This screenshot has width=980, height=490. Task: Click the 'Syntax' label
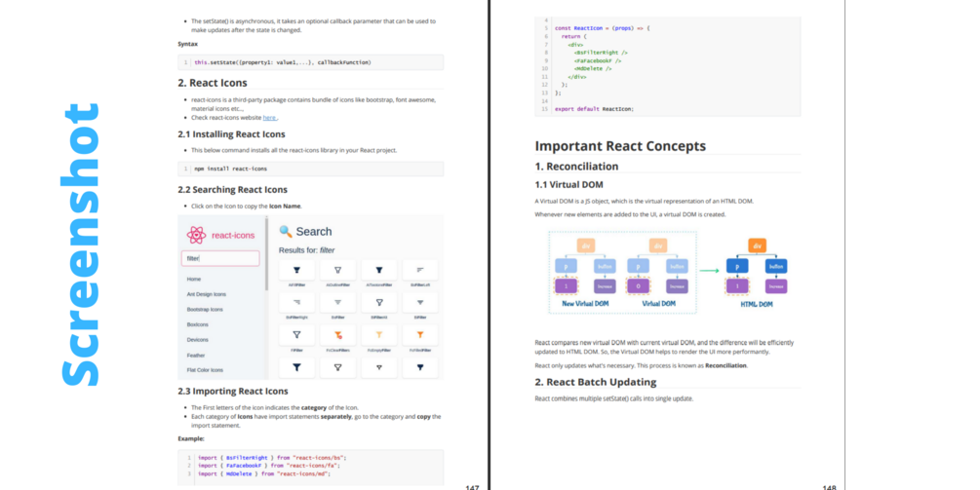click(x=187, y=44)
